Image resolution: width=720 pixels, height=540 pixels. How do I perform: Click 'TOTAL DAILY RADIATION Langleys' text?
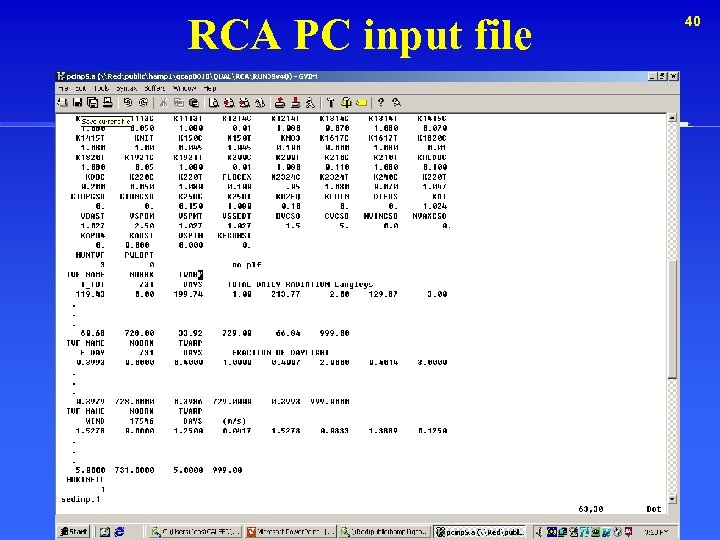[300, 284]
